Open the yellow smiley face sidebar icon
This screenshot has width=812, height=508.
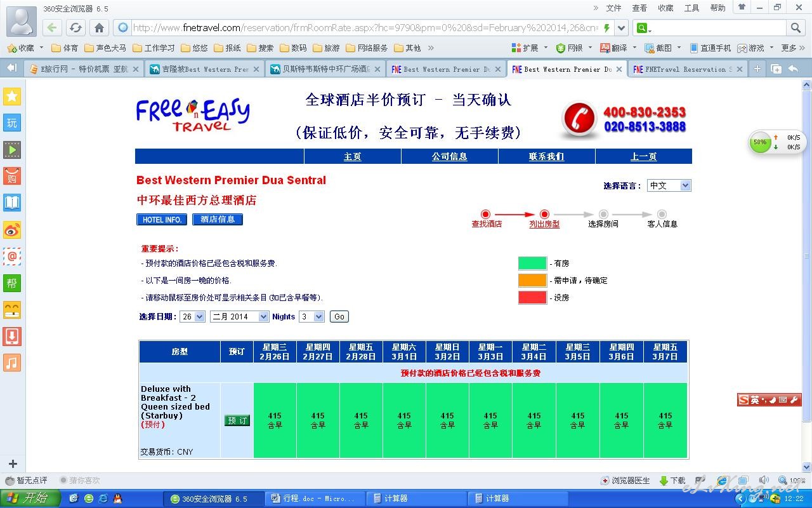(x=12, y=309)
